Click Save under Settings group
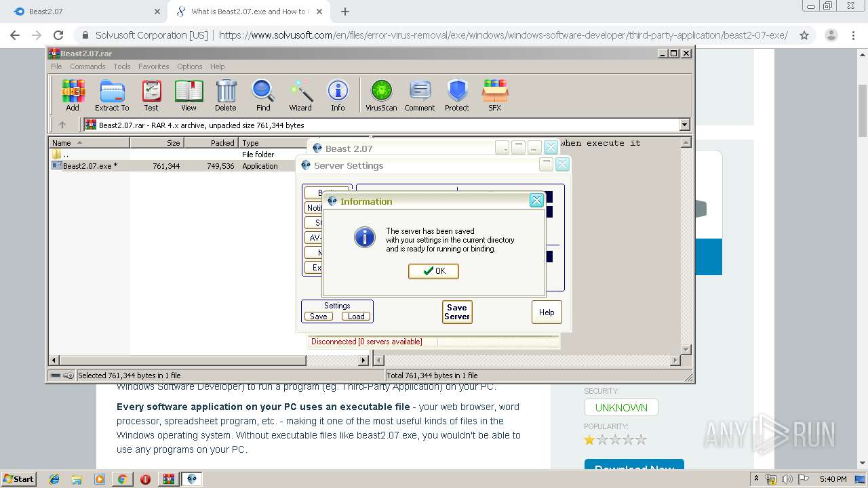 point(319,317)
